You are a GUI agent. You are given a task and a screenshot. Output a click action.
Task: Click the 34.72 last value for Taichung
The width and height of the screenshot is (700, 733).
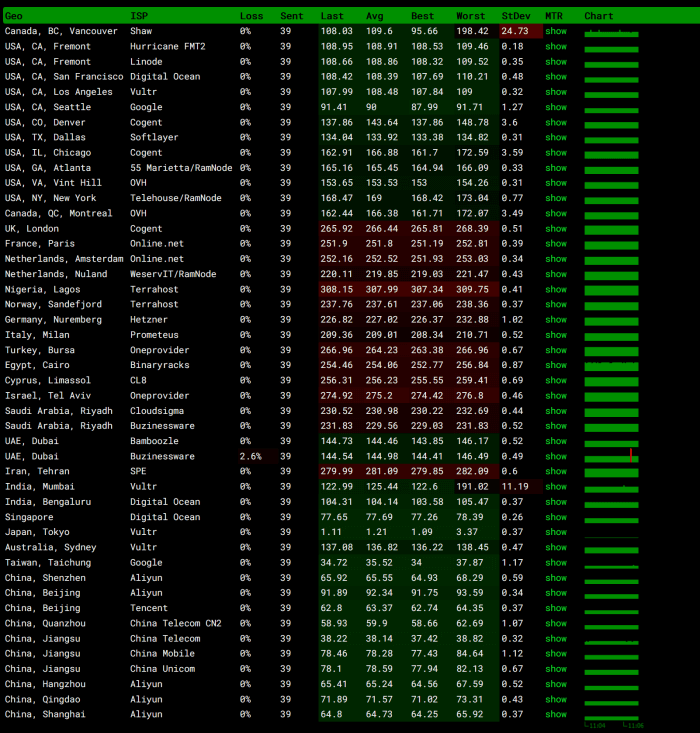[x=334, y=562]
